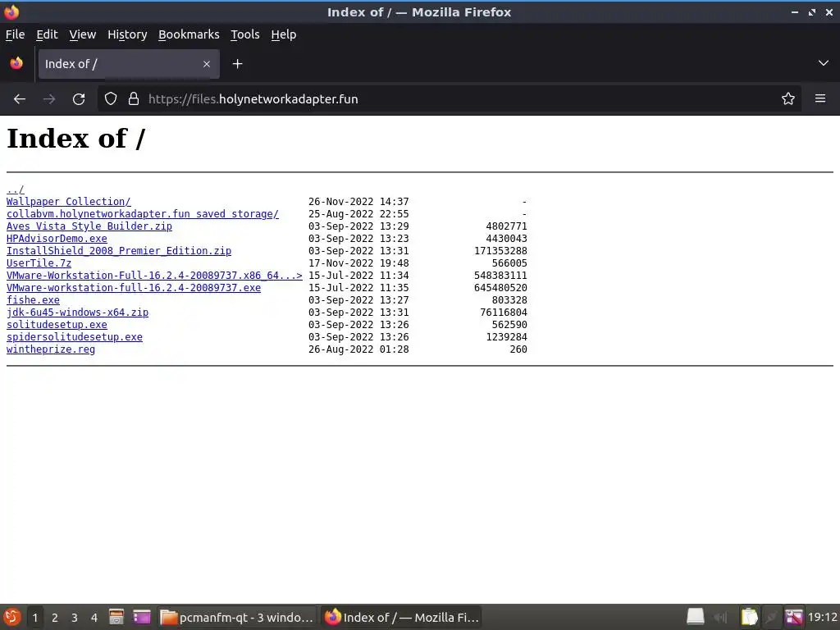Screen dimensions: 840x630
Task: Open a new tab with plus button
Action: 237,64
